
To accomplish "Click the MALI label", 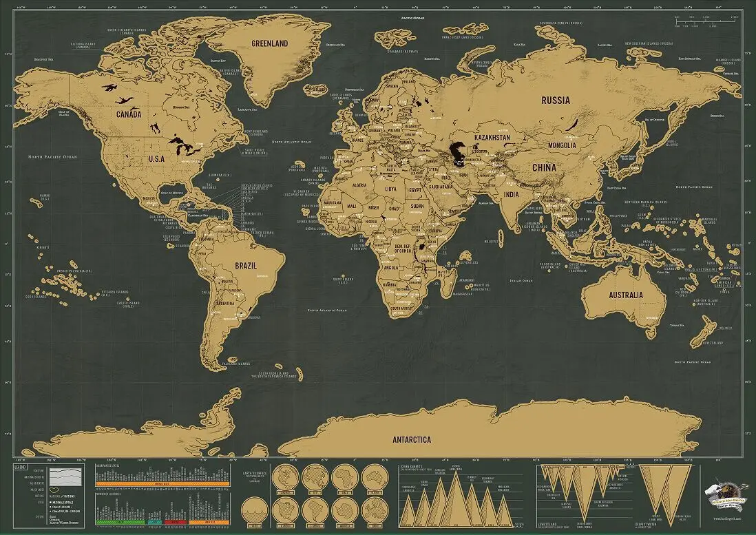I will (x=352, y=207).
